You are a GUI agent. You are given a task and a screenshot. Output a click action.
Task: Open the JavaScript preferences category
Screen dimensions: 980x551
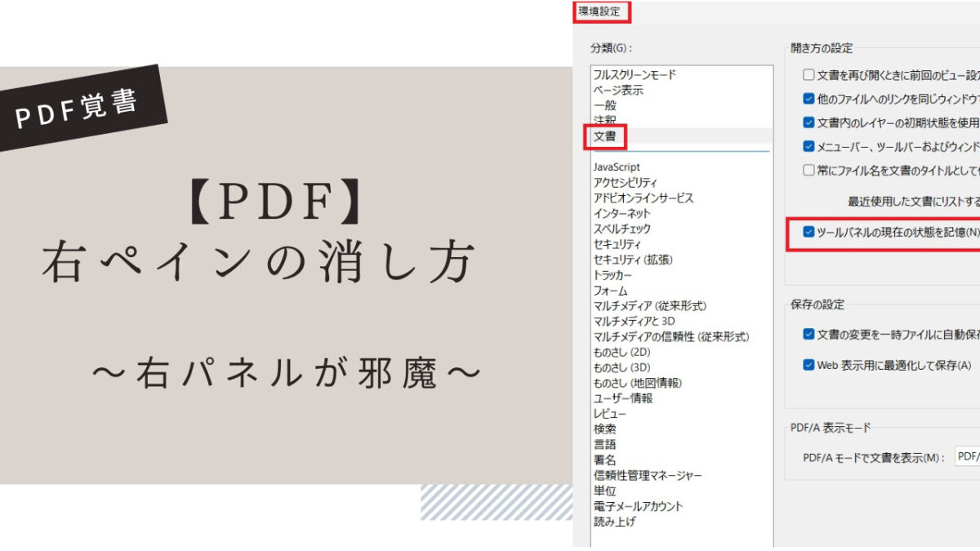point(617,167)
